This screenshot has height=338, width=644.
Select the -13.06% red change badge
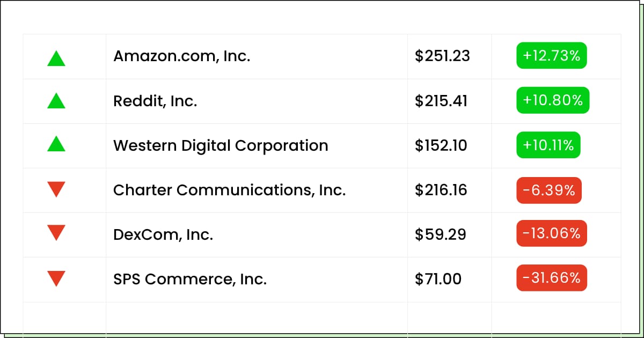552,233
